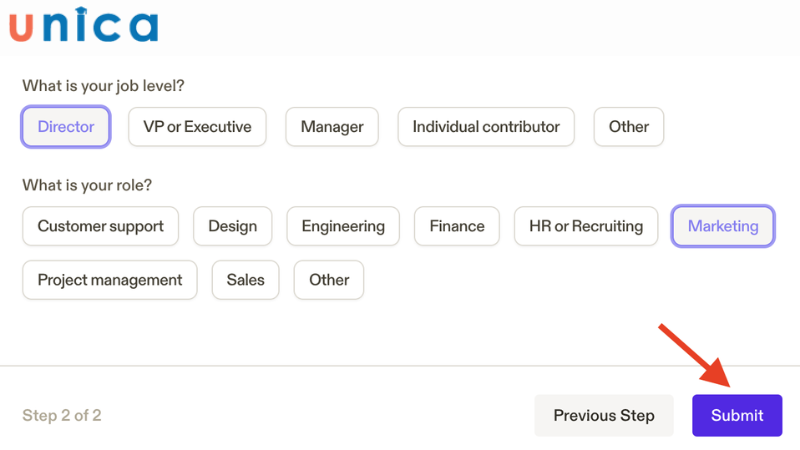Submit the form
The image size is (800, 450).
pyautogui.click(x=737, y=415)
